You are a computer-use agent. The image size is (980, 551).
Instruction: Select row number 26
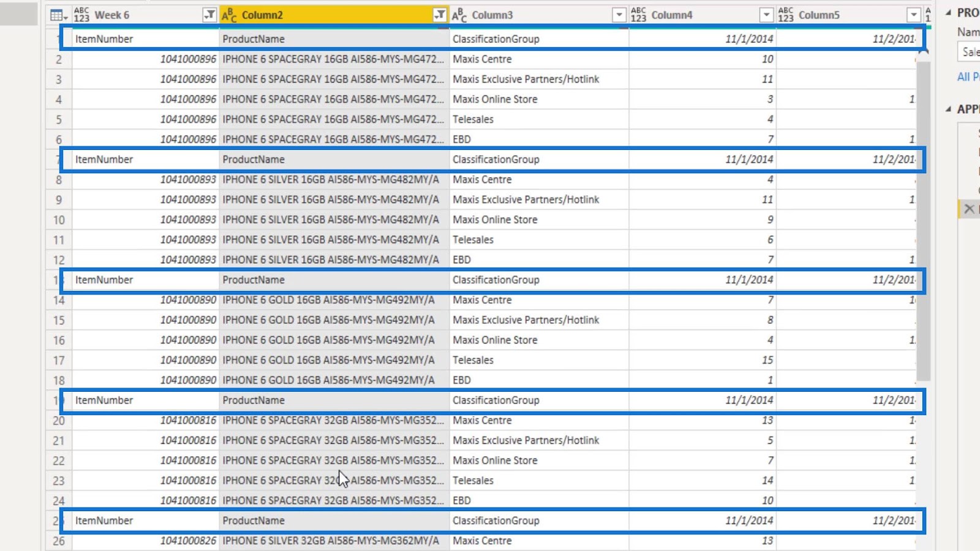[59, 541]
